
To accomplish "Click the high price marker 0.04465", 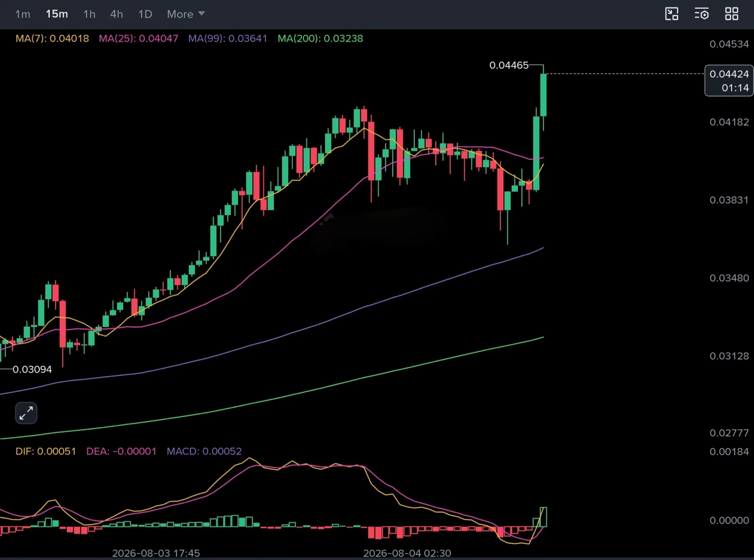I will pyautogui.click(x=509, y=65).
